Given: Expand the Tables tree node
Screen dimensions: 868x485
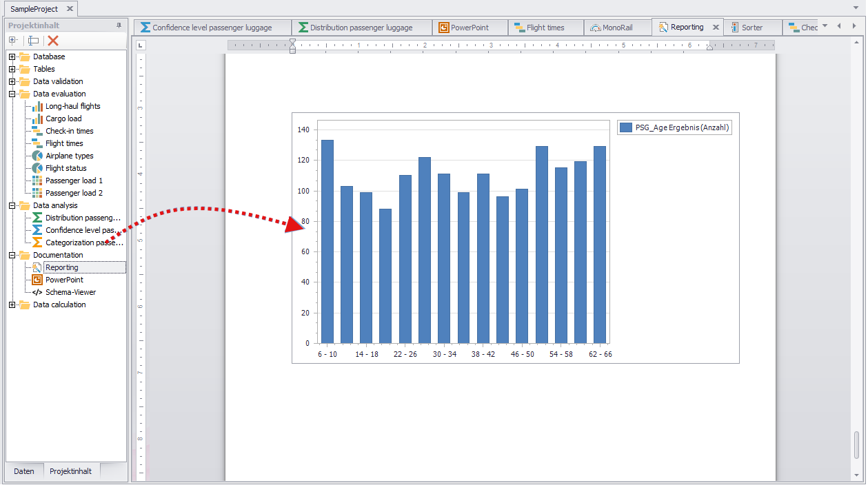Looking at the screenshot, I should click(12, 69).
